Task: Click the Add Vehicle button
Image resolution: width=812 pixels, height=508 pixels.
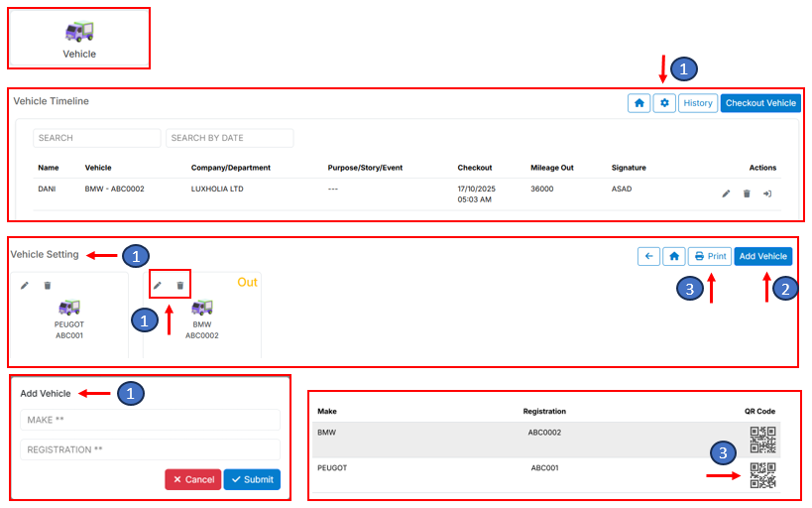Action: click(763, 256)
